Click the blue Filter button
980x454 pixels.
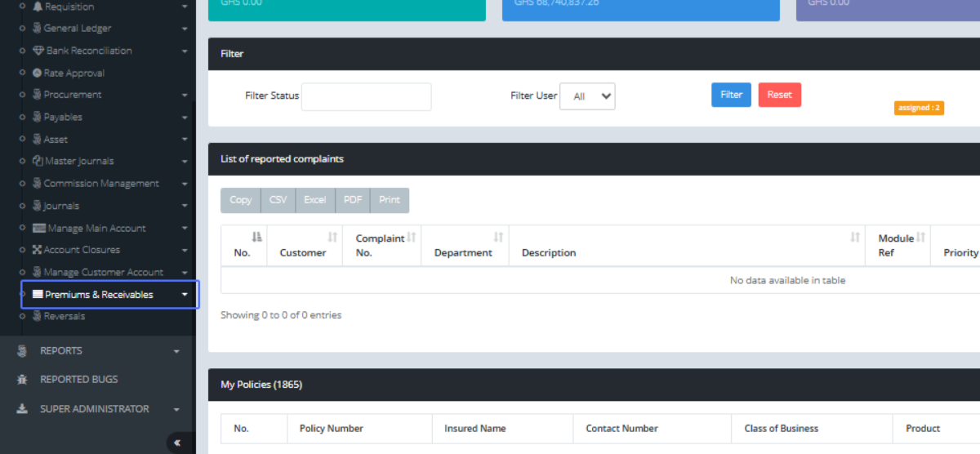point(731,95)
